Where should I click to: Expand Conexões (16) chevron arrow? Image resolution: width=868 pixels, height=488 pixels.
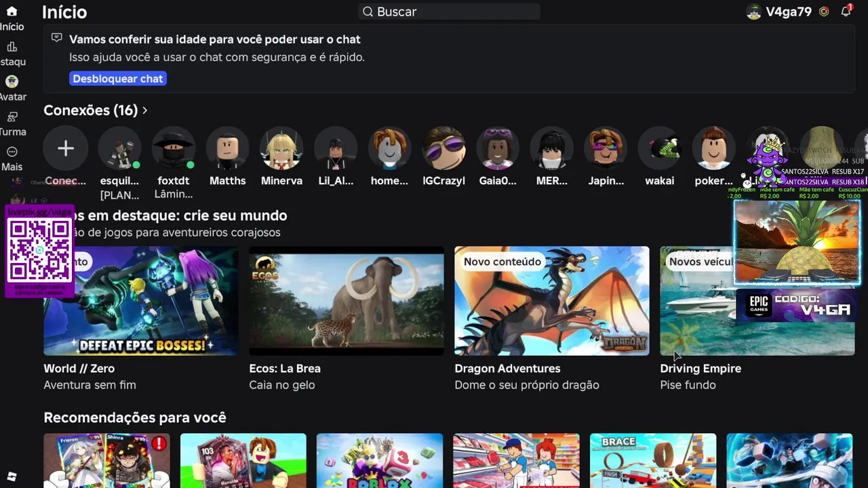tap(144, 110)
